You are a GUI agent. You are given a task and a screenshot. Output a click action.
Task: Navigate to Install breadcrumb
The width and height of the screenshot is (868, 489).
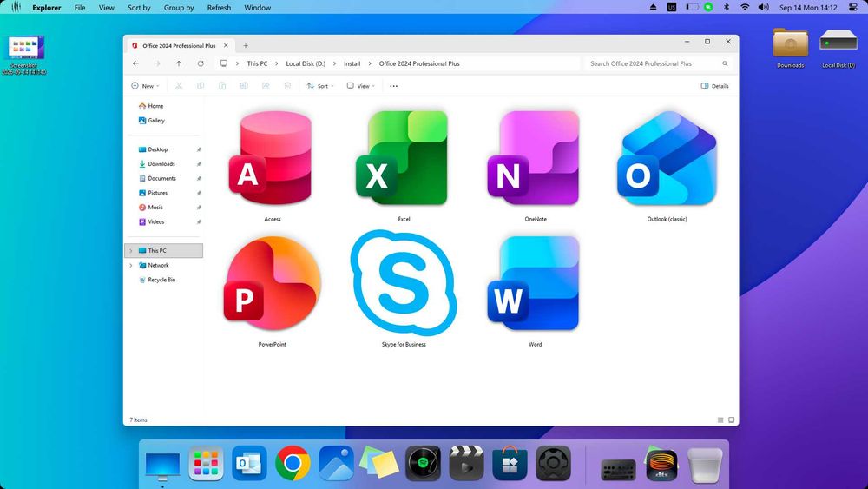[x=352, y=63]
